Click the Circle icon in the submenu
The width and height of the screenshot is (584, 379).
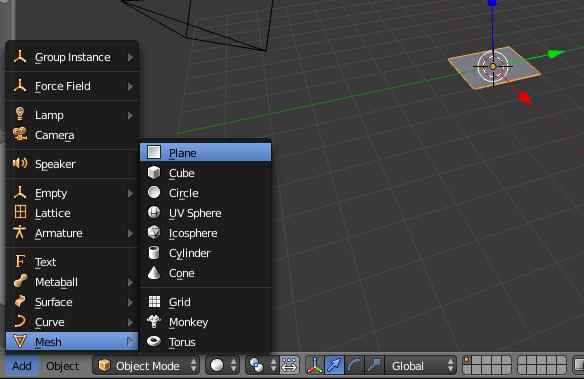click(x=154, y=192)
